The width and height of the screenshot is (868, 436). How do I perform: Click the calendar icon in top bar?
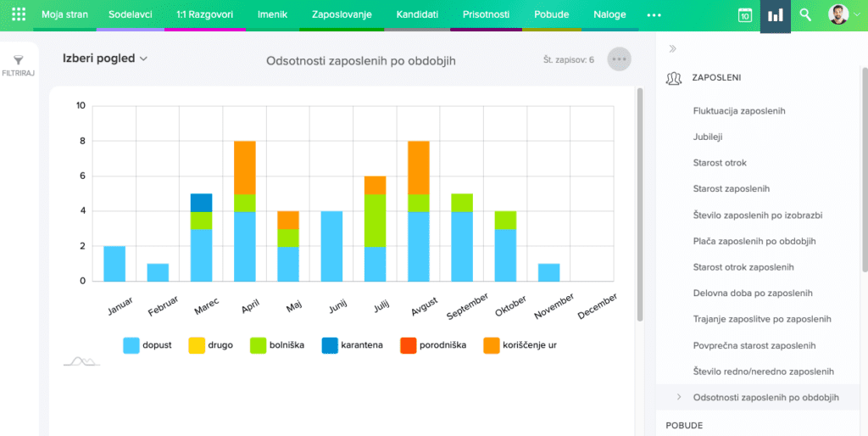click(745, 15)
